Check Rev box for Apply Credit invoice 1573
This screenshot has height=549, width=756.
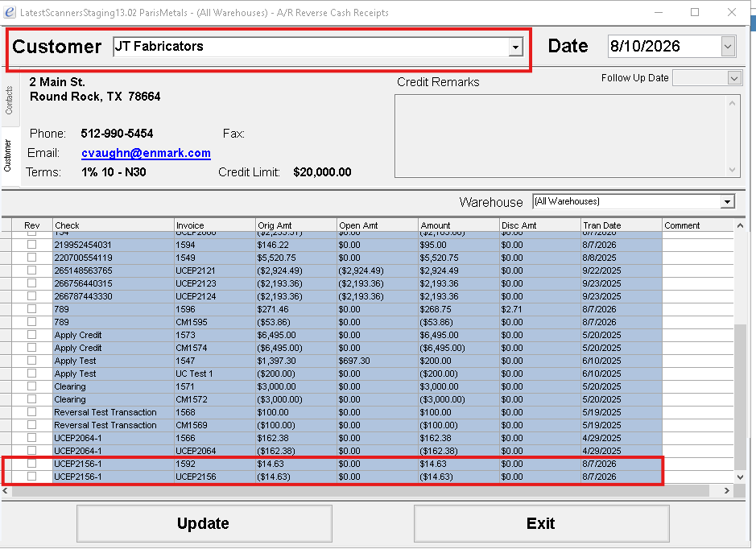[x=32, y=335]
